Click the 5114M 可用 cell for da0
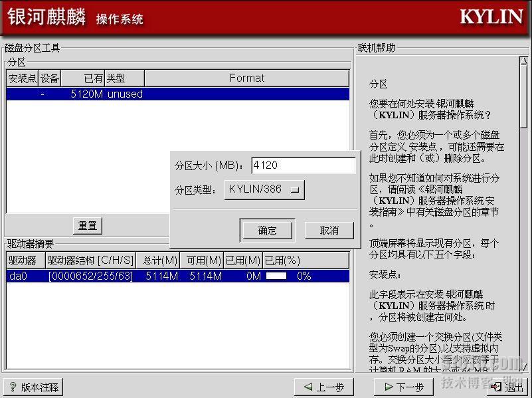 coord(206,276)
